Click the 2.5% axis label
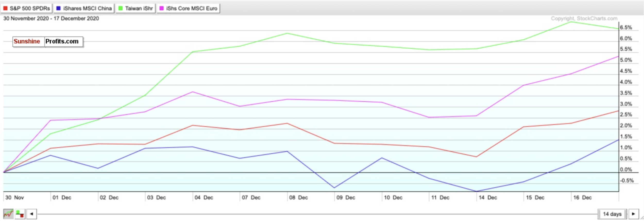Viewport: 644px width, 221px height. 626,114
